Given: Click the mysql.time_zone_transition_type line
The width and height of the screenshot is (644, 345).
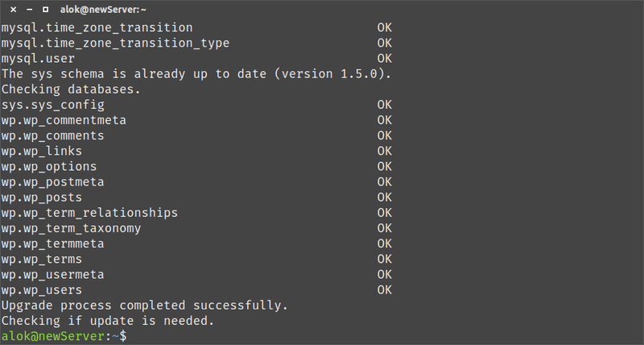Looking at the screenshot, I should [115, 43].
